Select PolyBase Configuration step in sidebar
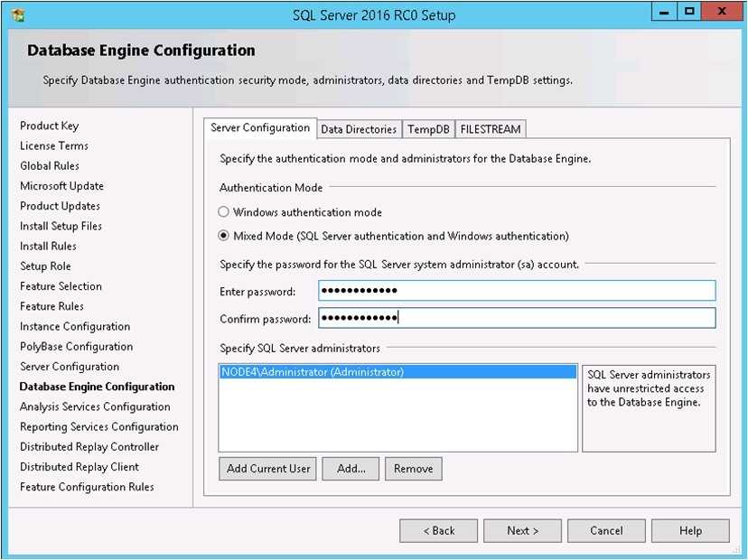The width and height of the screenshot is (748, 560). click(x=76, y=346)
